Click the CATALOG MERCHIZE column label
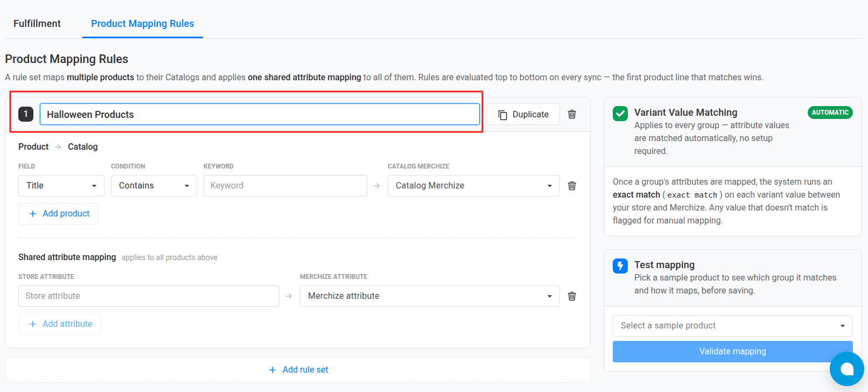The width and height of the screenshot is (868, 392). 418,166
